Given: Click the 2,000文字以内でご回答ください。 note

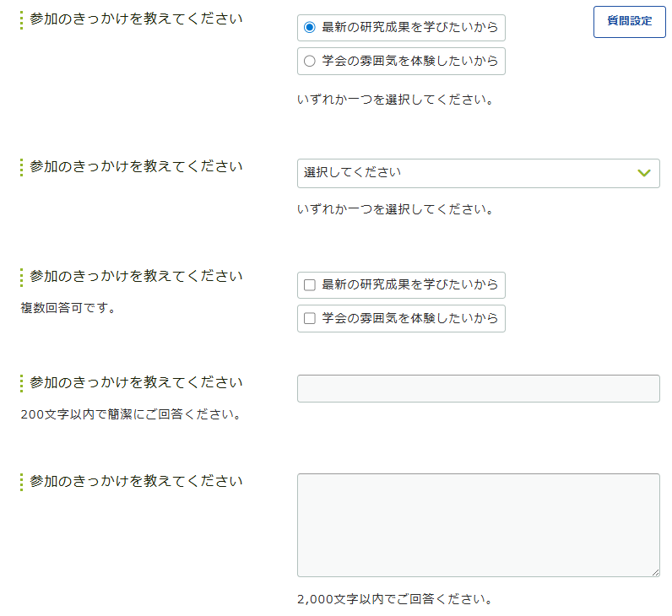Looking at the screenshot, I should click(x=394, y=600).
